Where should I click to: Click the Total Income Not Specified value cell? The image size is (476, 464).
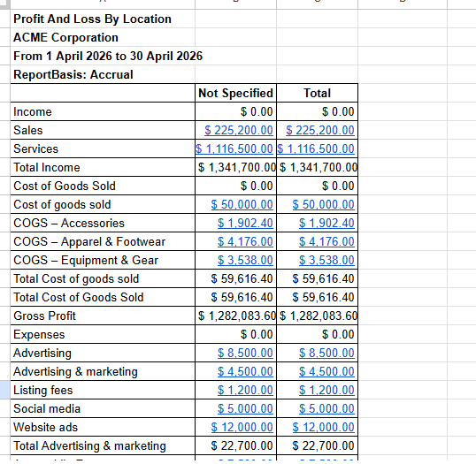click(236, 167)
